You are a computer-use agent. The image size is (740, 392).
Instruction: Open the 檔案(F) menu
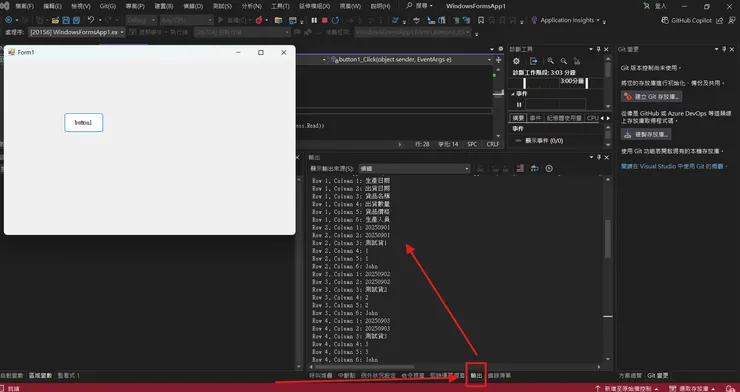24,6
